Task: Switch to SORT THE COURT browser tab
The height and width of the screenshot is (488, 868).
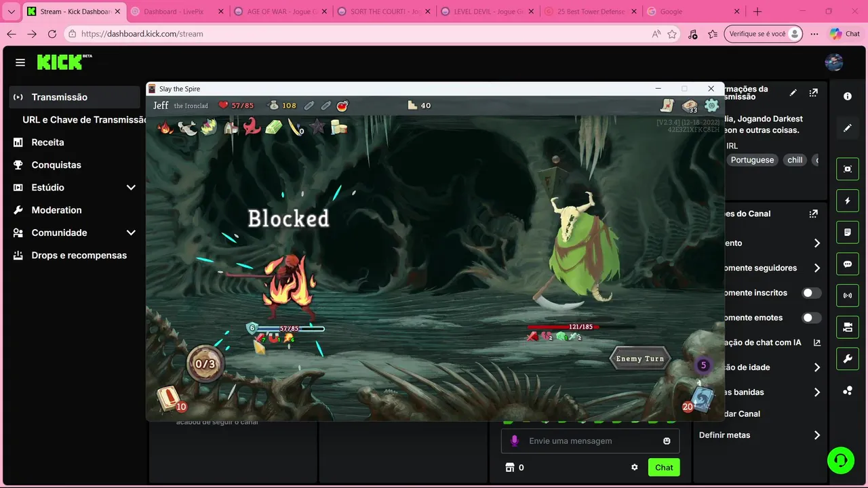Action: point(382,12)
